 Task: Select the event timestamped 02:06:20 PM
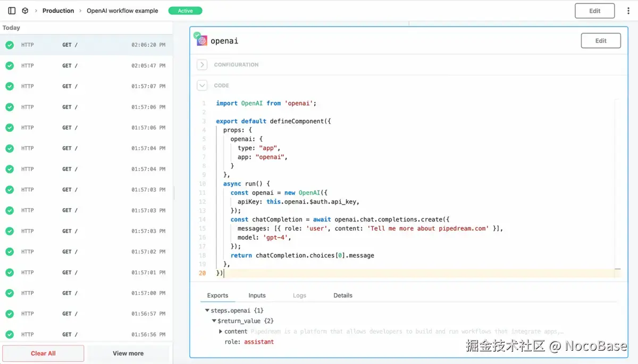pyautogui.click(x=86, y=45)
